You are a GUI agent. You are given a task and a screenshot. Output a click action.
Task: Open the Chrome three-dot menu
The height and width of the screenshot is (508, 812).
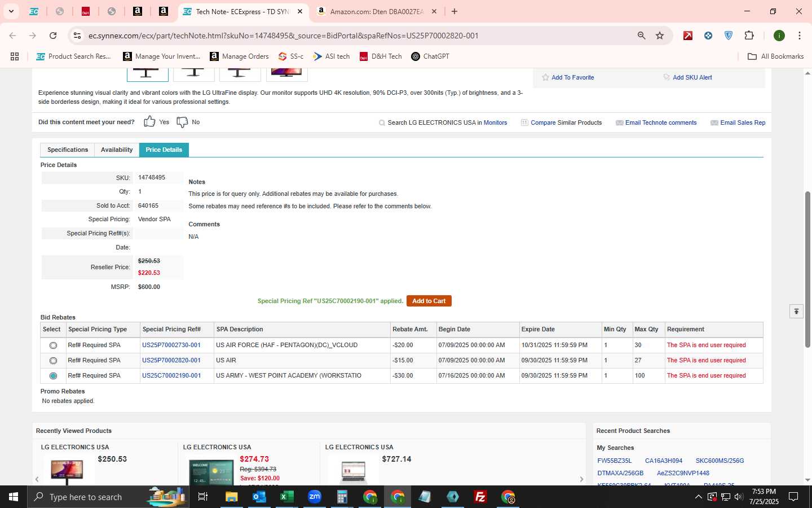[800, 36]
